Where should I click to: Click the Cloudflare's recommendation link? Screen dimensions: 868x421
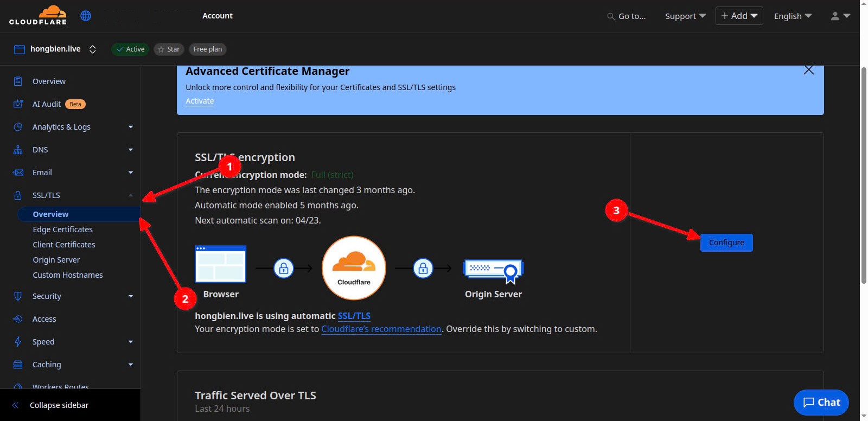click(381, 329)
